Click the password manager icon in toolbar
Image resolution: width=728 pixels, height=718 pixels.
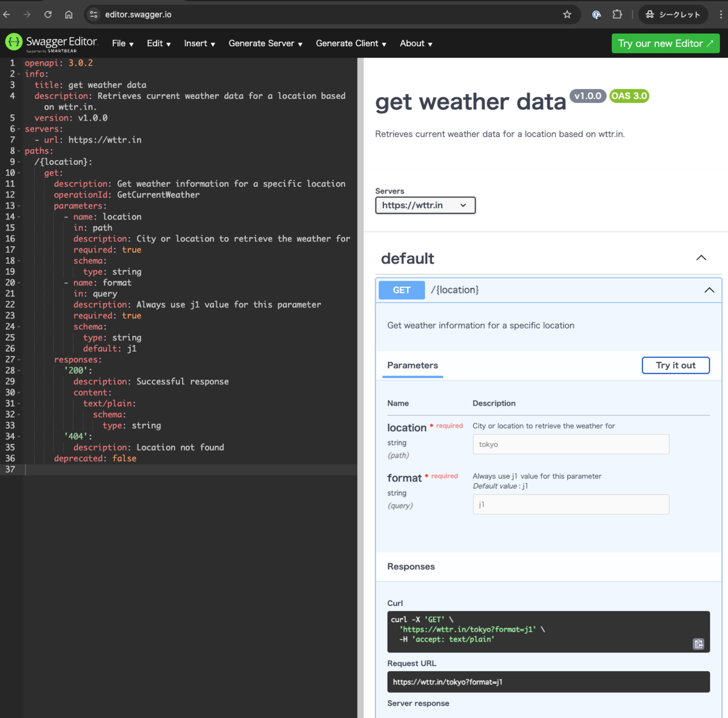596,15
